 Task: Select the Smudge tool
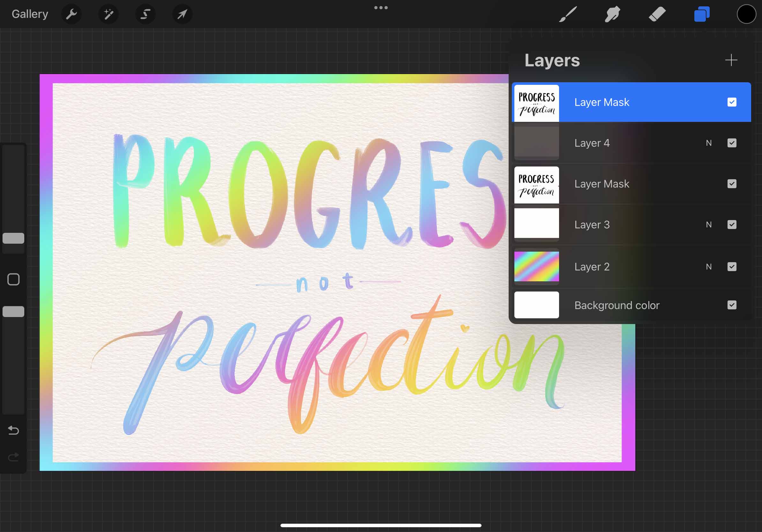point(612,14)
